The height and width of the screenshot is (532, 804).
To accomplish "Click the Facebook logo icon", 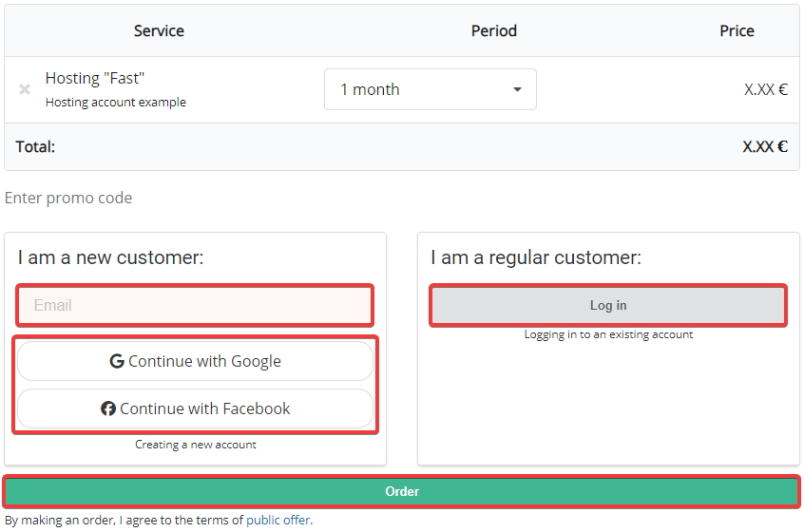I will point(108,408).
